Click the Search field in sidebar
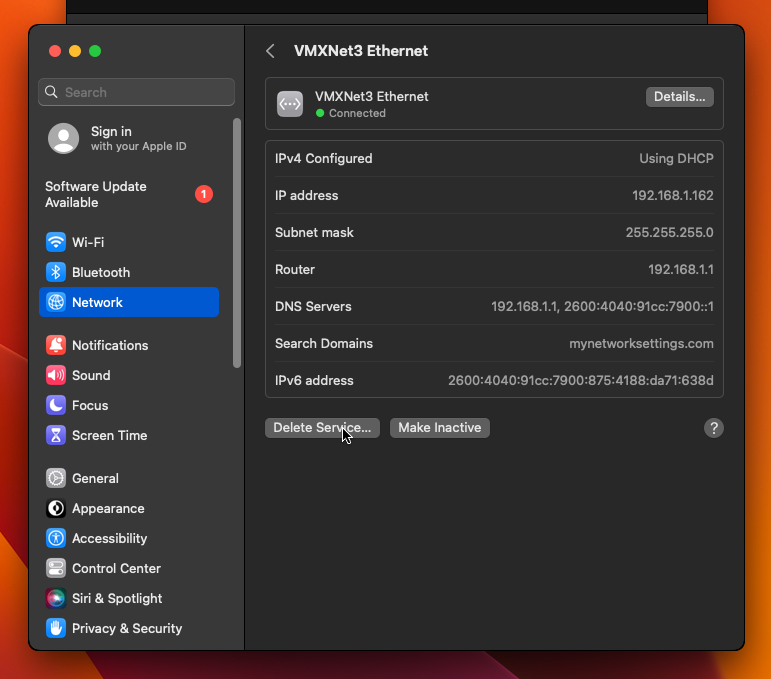Viewport: 771px width, 679px height. tap(137, 92)
